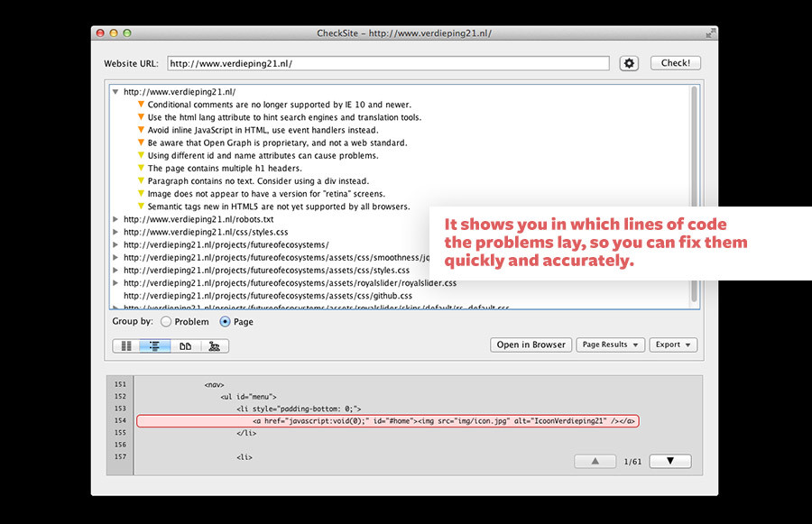Image resolution: width=812 pixels, height=524 pixels.
Task: Select 'Avoid inline JavaScript in HTML' row
Action: (263, 130)
